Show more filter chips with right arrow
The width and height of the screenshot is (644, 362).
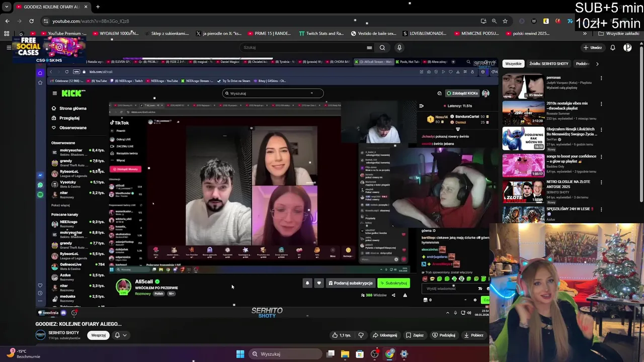(x=597, y=64)
